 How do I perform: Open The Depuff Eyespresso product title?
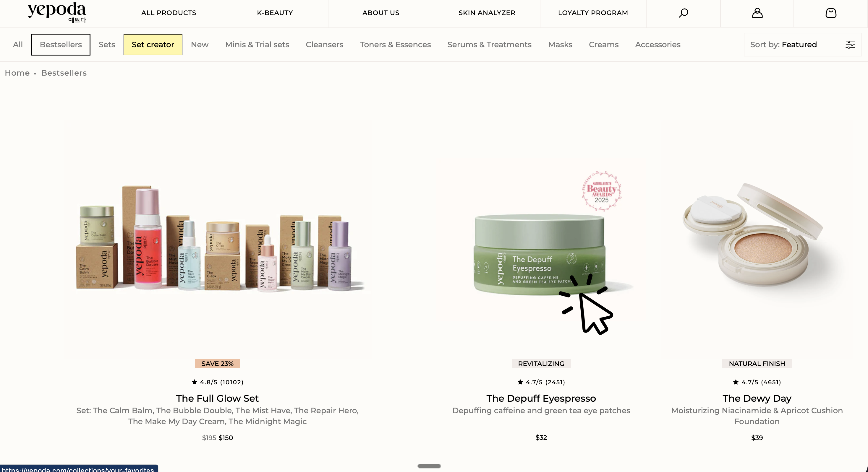pos(541,398)
